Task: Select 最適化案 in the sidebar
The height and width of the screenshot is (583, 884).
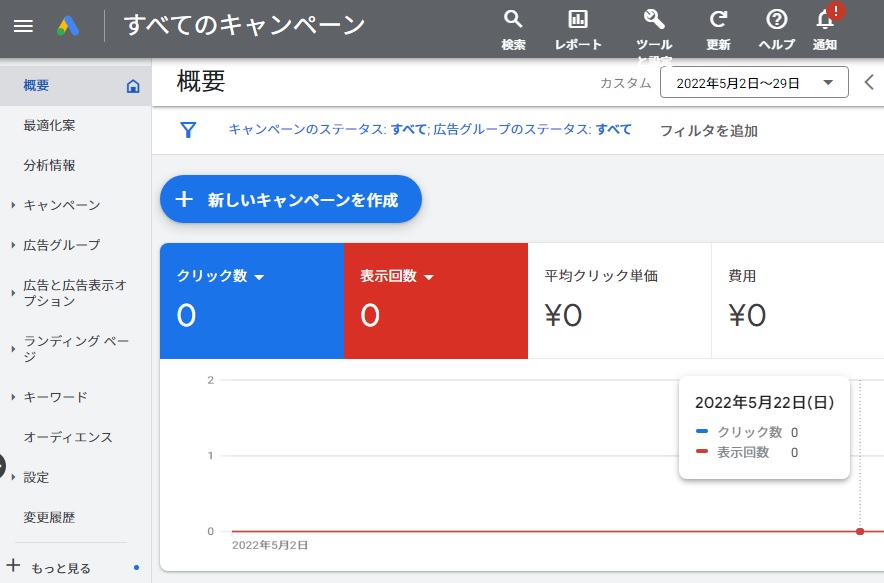Action: [x=49, y=125]
